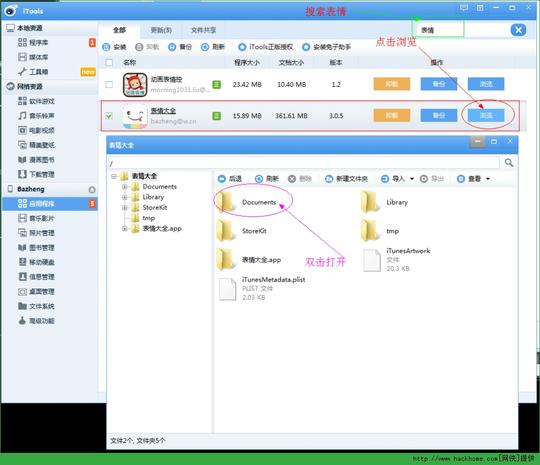Click the backup icon in app toolbar
This screenshot has height=465, width=540.
point(172,47)
